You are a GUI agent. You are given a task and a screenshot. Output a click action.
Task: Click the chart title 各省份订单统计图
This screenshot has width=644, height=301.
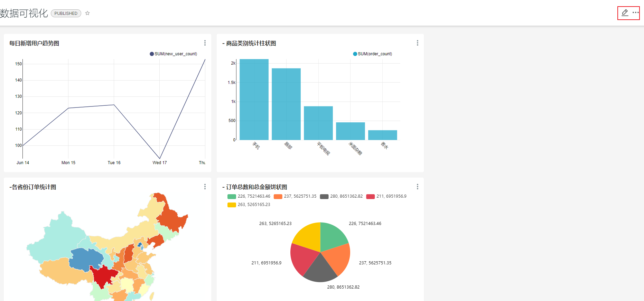click(33, 187)
